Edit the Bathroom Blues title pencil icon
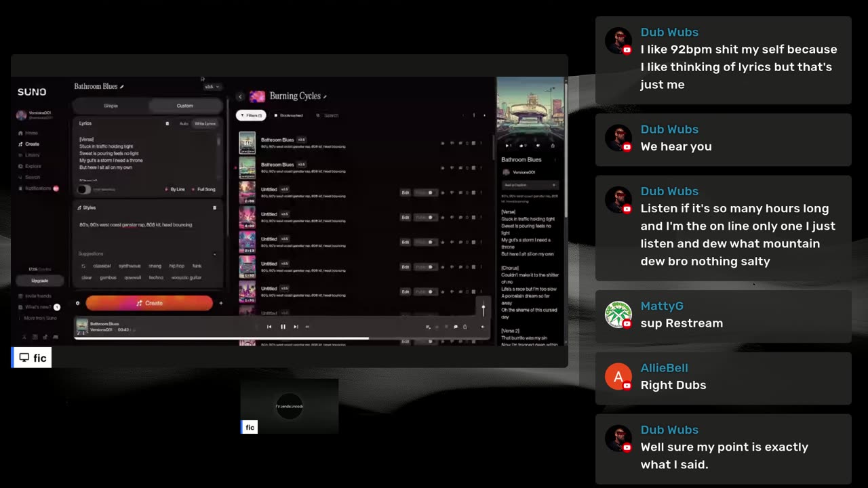Image resolution: width=868 pixels, height=488 pixels. click(x=122, y=87)
